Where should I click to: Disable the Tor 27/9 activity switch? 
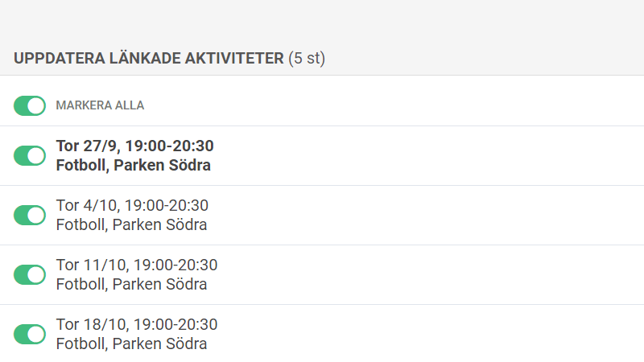30,155
